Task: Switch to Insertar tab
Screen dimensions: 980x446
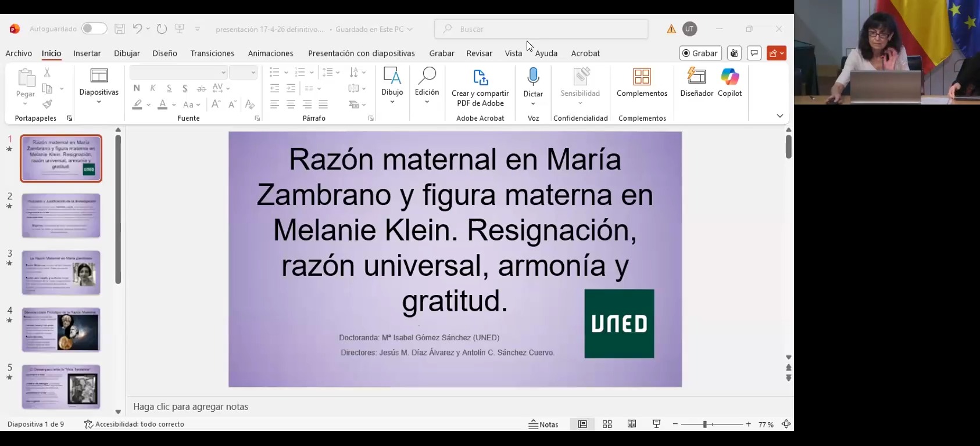Action: click(87, 53)
